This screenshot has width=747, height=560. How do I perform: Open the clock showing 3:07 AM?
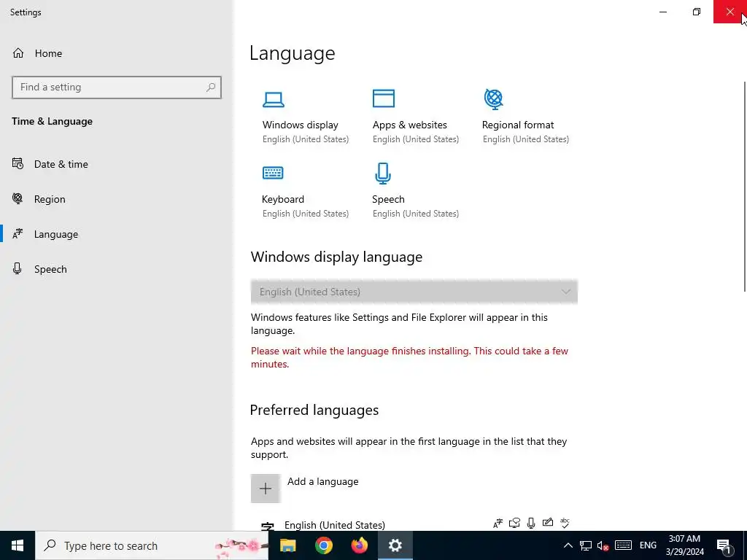click(684, 545)
